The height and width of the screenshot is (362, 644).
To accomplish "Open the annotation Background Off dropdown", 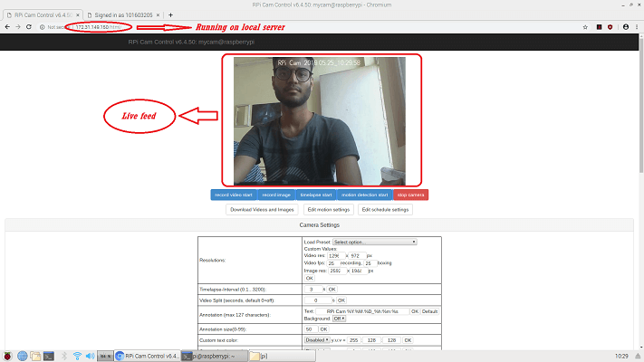I will 339,319.
